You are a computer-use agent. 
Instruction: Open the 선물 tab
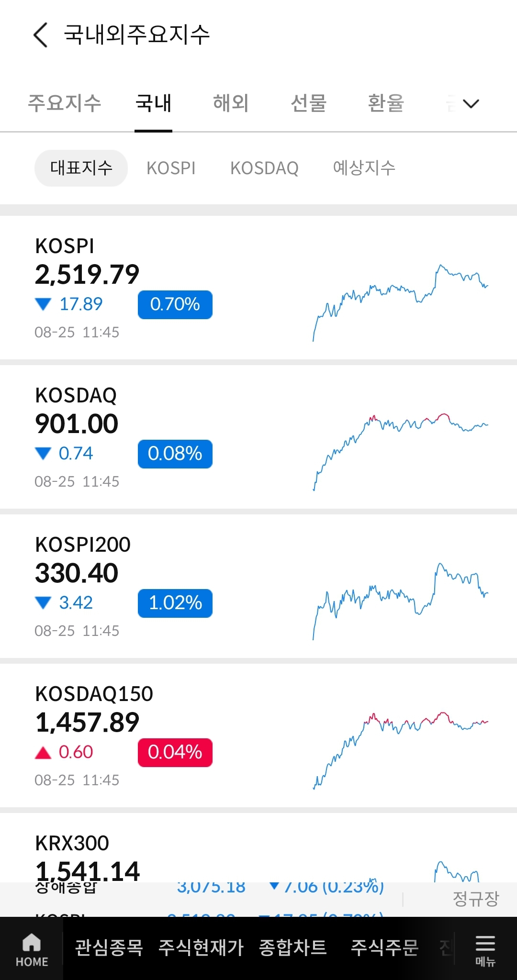coord(309,103)
